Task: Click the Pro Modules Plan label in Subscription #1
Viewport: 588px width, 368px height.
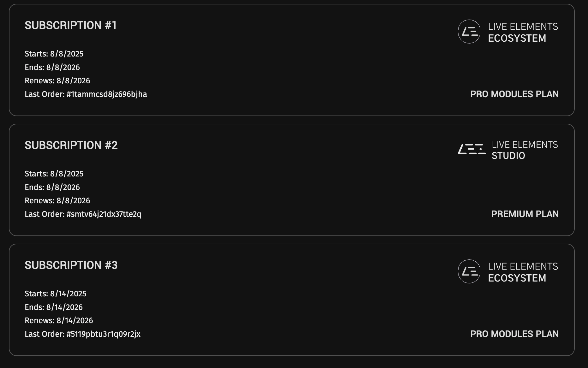Action: tap(514, 94)
